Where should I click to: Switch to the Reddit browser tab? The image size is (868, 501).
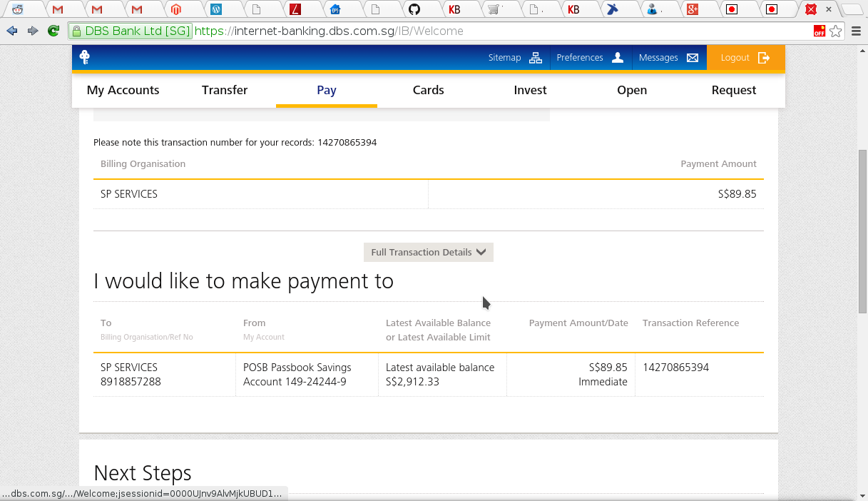17,9
